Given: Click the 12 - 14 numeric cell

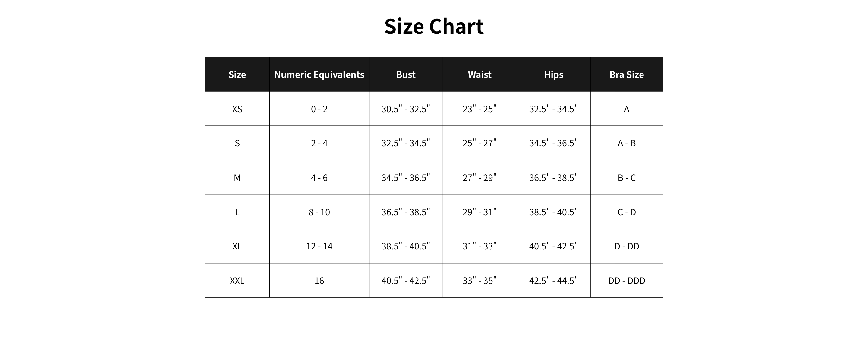Looking at the screenshot, I should point(319,246).
